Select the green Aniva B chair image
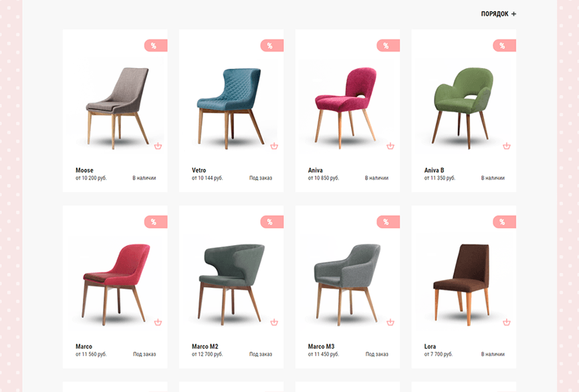 pyautogui.click(x=463, y=108)
